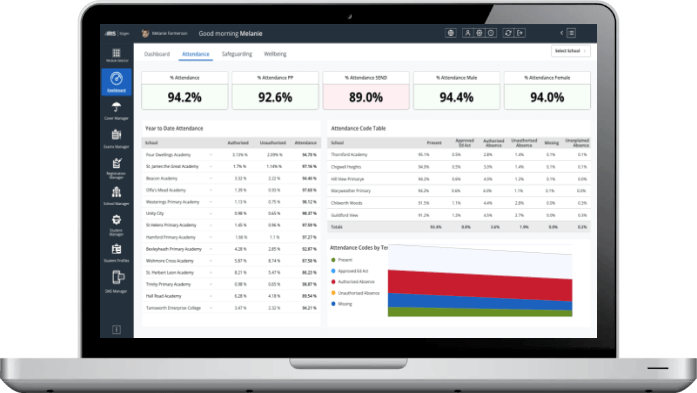Click the IRIS logo in top-left
The height and width of the screenshot is (393, 697).
click(x=111, y=33)
